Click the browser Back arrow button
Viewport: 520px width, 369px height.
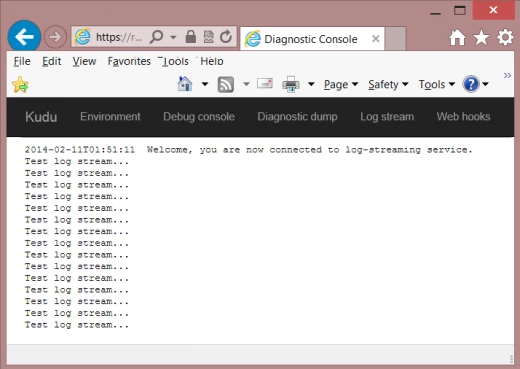[24, 37]
